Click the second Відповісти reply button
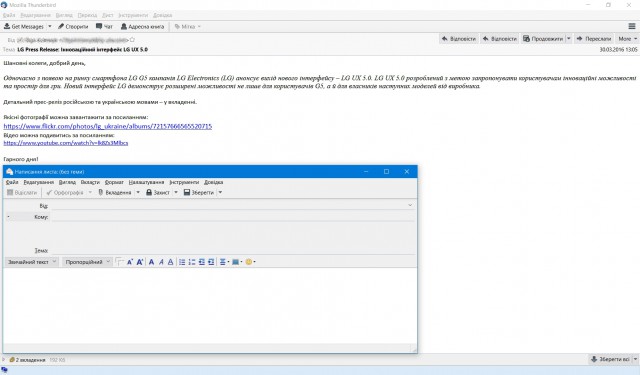 (x=500, y=39)
